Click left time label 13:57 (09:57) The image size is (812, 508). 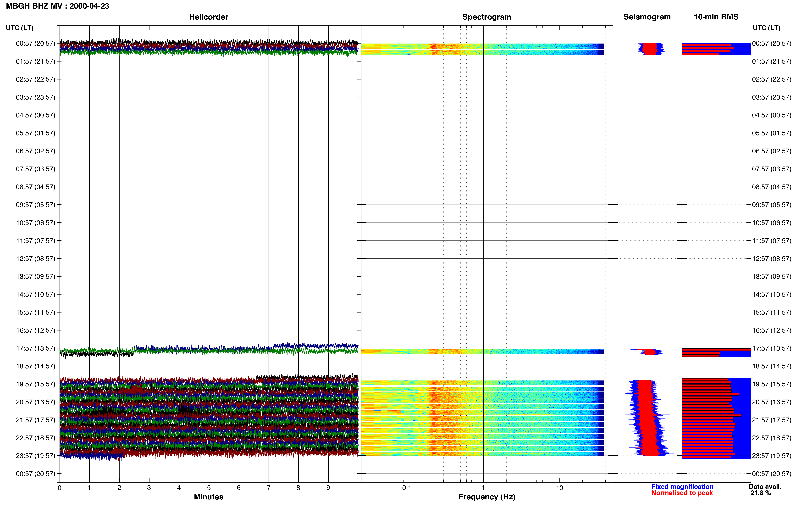point(36,277)
